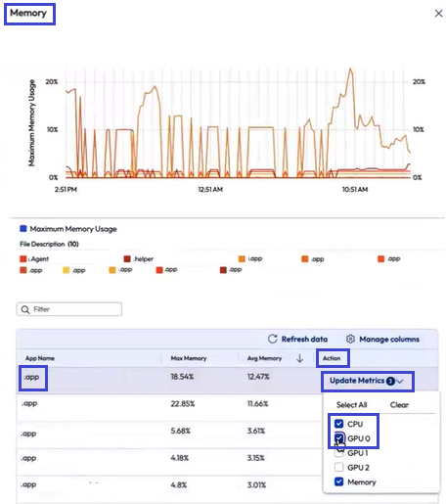Screen dimensions: 446x504
Task: Uncheck the Memory metric checkbox
Action: [339, 481]
